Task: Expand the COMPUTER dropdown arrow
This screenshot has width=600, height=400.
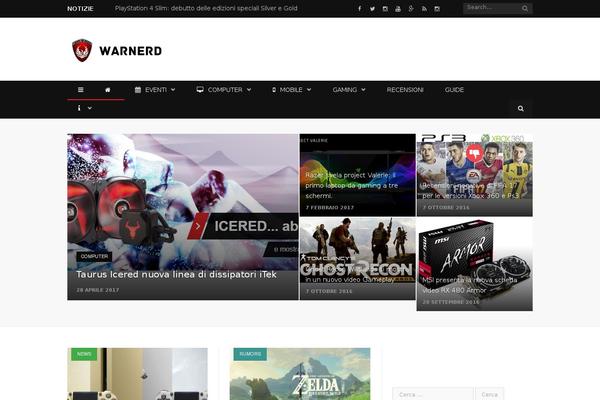Action: (249, 90)
